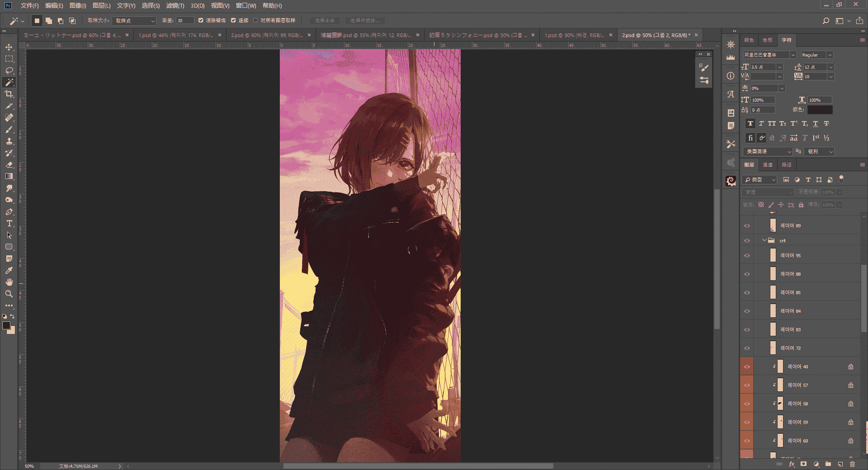868x470 pixels.
Task: Open the 图像(I) menu
Action: [x=78, y=5]
